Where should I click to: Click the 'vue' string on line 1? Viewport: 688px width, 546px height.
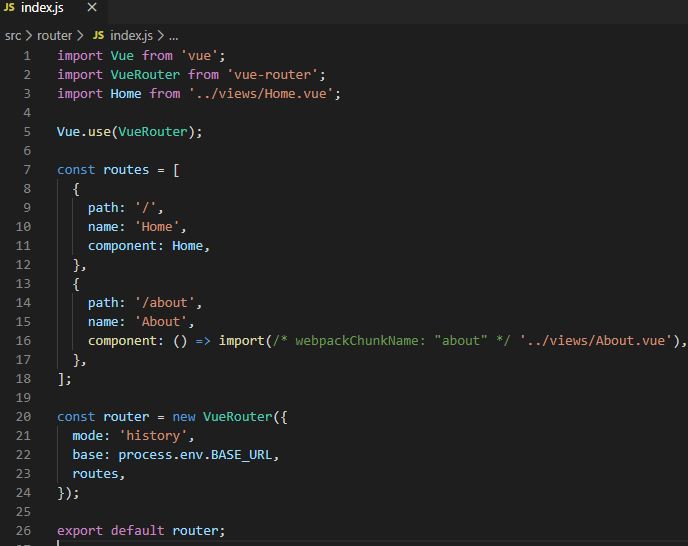point(199,56)
